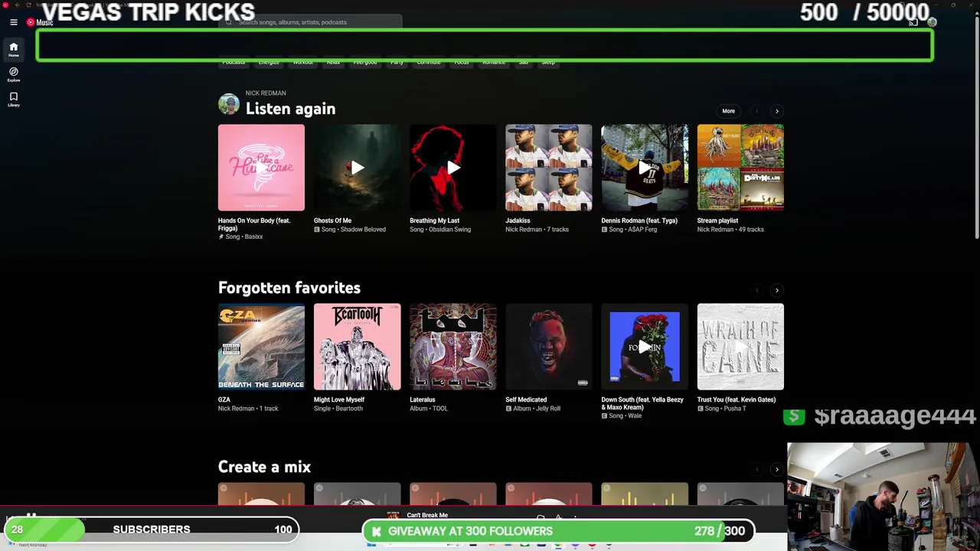Open artist Beartooth link
Viewport: 980px width, 551px height.
click(349, 409)
